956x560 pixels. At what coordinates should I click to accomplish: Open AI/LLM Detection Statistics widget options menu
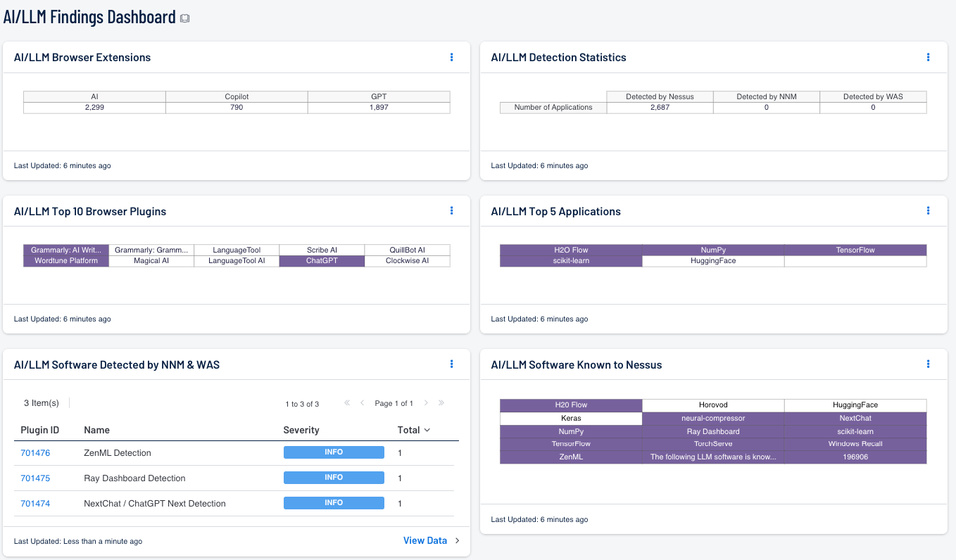click(928, 57)
